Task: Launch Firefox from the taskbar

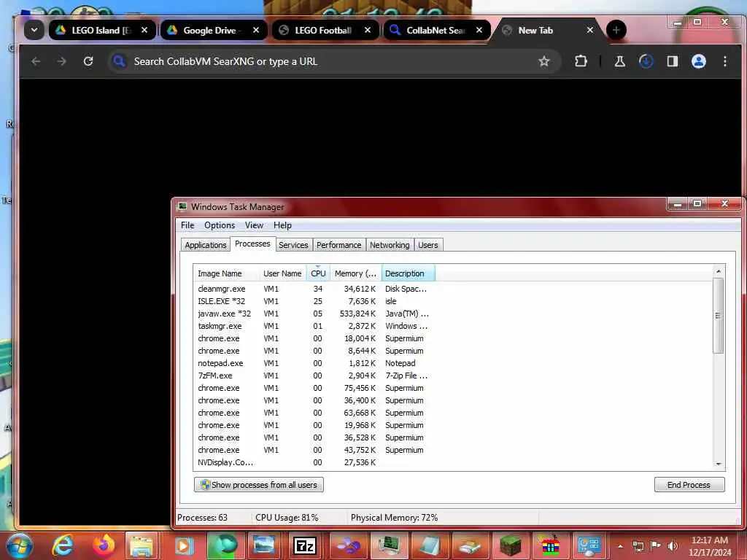Action: [x=103, y=545]
